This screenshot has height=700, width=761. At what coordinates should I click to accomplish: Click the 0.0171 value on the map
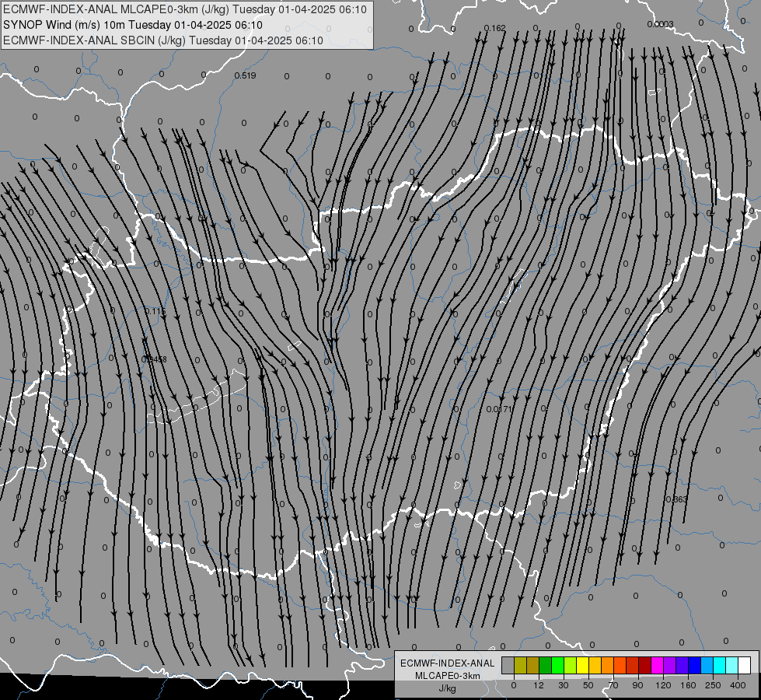(499, 410)
